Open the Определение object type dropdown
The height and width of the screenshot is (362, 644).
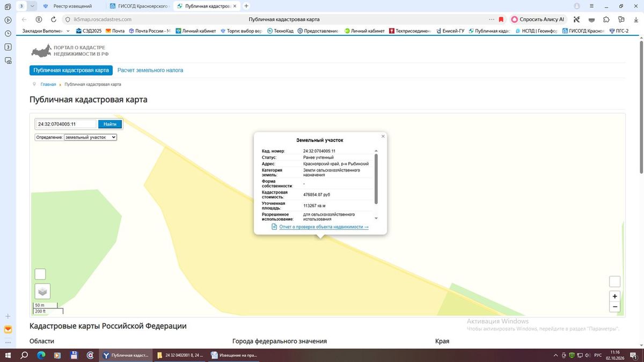tap(90, 137)
